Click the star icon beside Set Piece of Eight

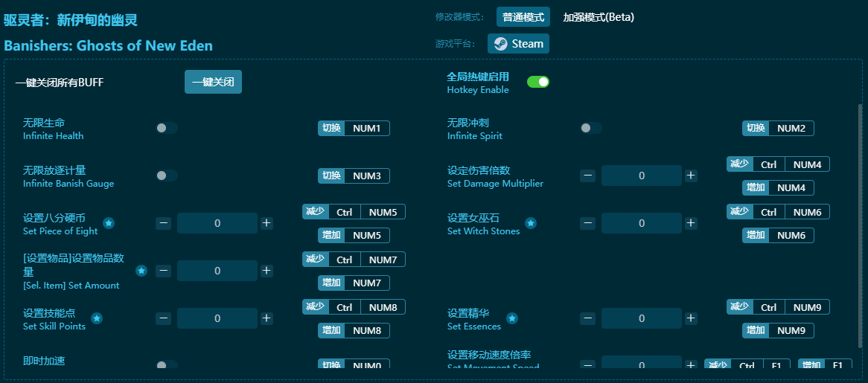pos(109,223)
